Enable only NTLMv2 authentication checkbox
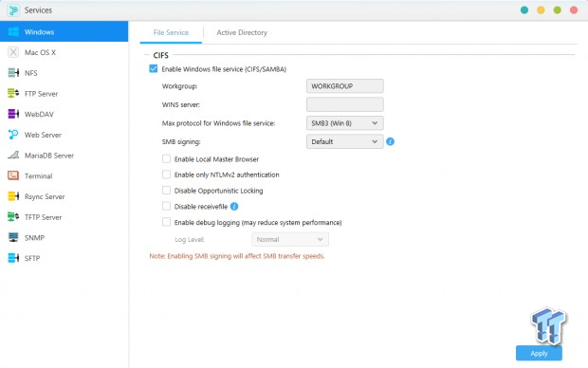The height and width of the screenshot is (368, 588). coord(166,175)
